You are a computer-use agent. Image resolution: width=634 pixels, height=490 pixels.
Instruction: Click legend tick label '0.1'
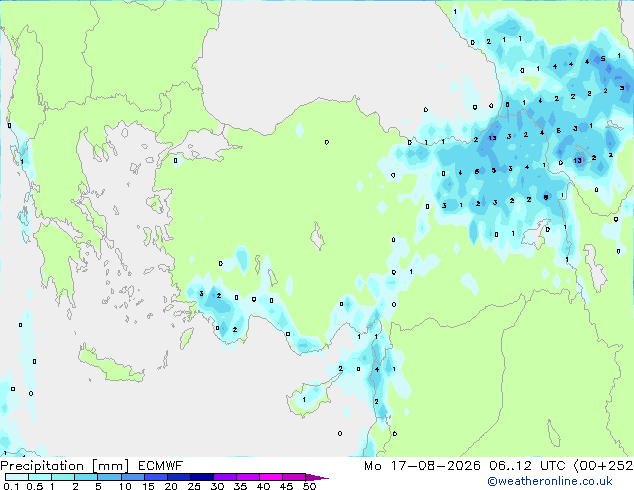pyautogui.click(x=11, y=486)
